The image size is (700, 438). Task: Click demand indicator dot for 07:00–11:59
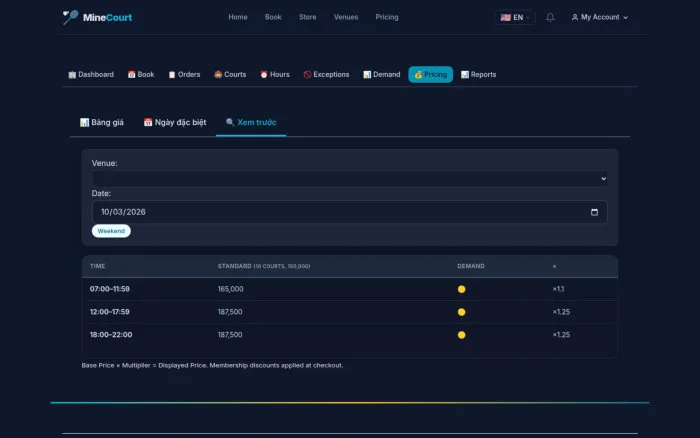[x=462, y=289]
